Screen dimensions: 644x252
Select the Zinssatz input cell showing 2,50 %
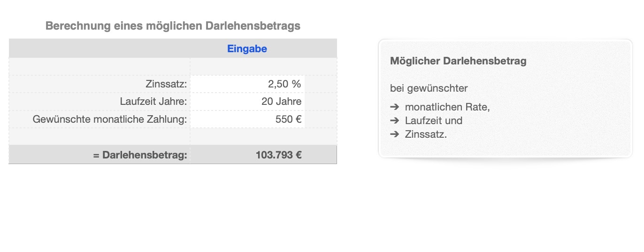point(248,84)
